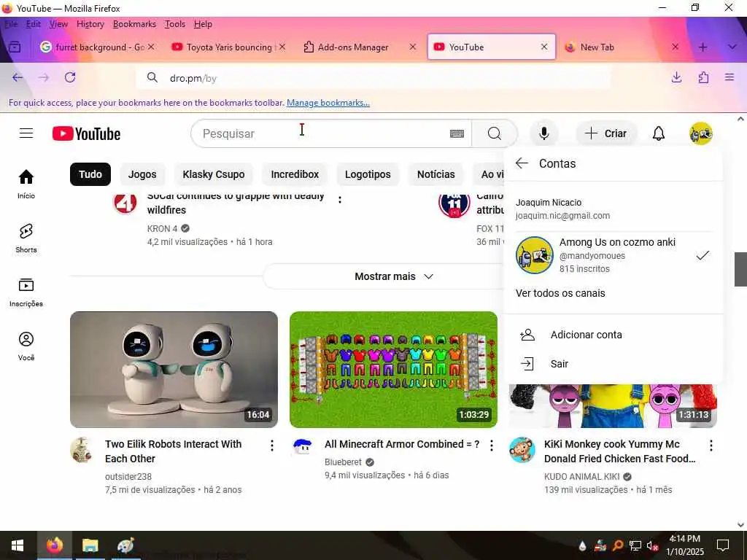Open options for KiKi Monkey video

click(x=711, y=446)
